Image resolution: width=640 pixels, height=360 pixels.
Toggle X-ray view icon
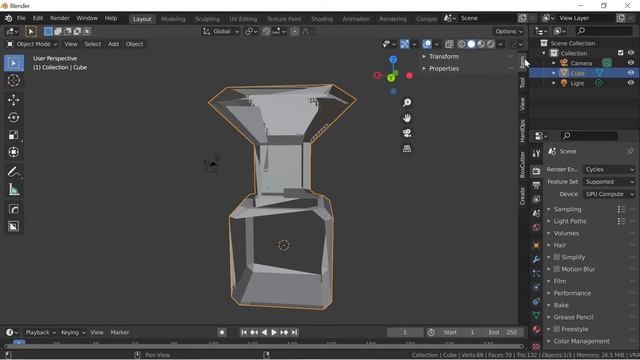coord(449,44)
